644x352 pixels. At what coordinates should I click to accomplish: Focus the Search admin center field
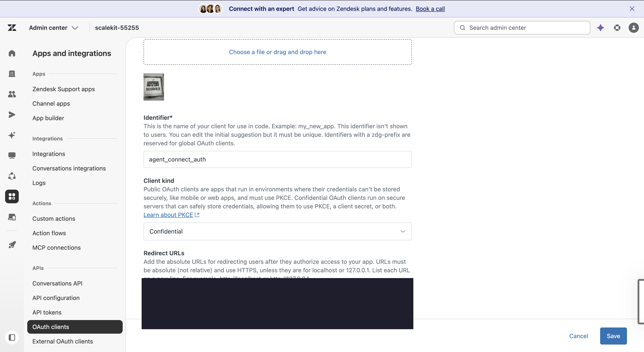pos(522,28)
